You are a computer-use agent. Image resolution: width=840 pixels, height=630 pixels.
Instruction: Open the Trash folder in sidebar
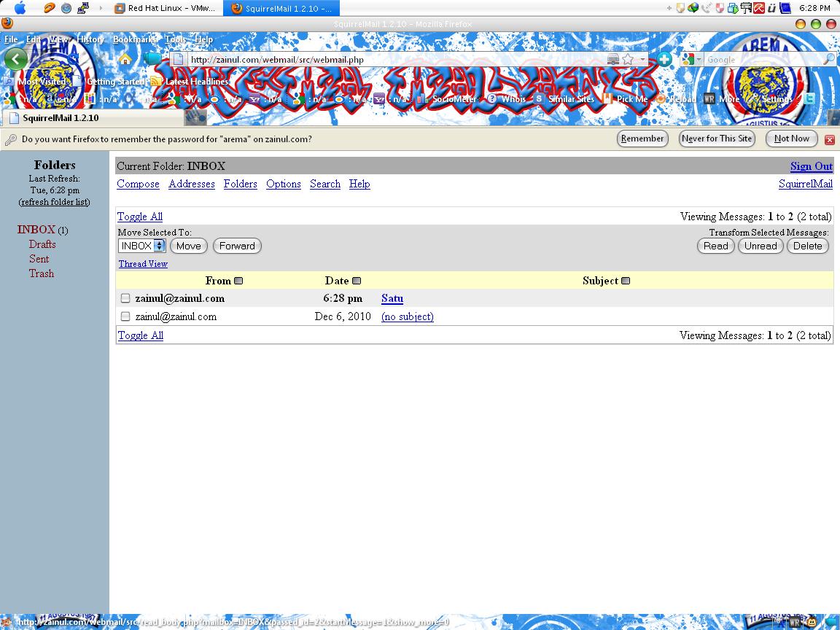point(42,273)
